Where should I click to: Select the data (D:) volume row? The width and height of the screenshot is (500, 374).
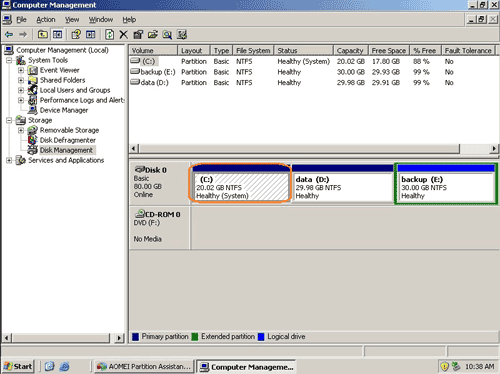(x=313, y=83)
